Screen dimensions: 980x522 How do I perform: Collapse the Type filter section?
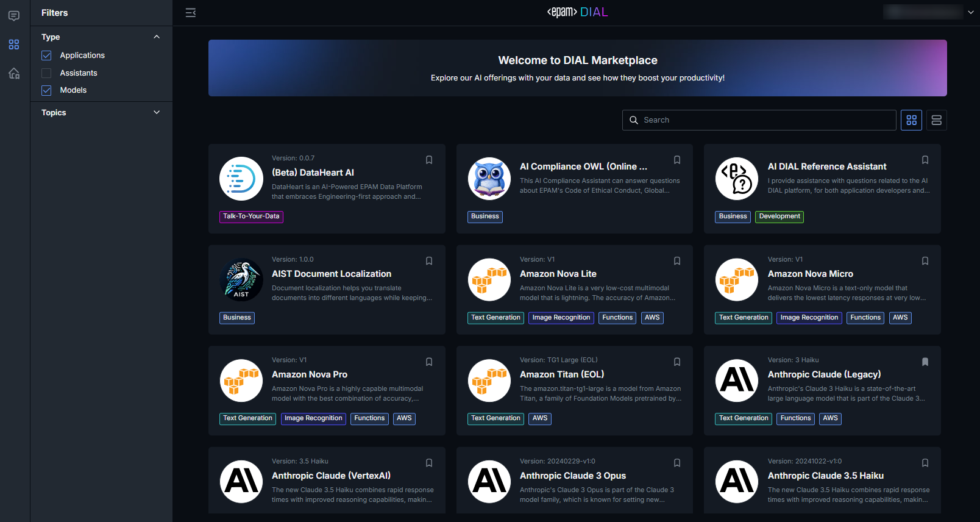pyautogui.click(x=157, y=37)
